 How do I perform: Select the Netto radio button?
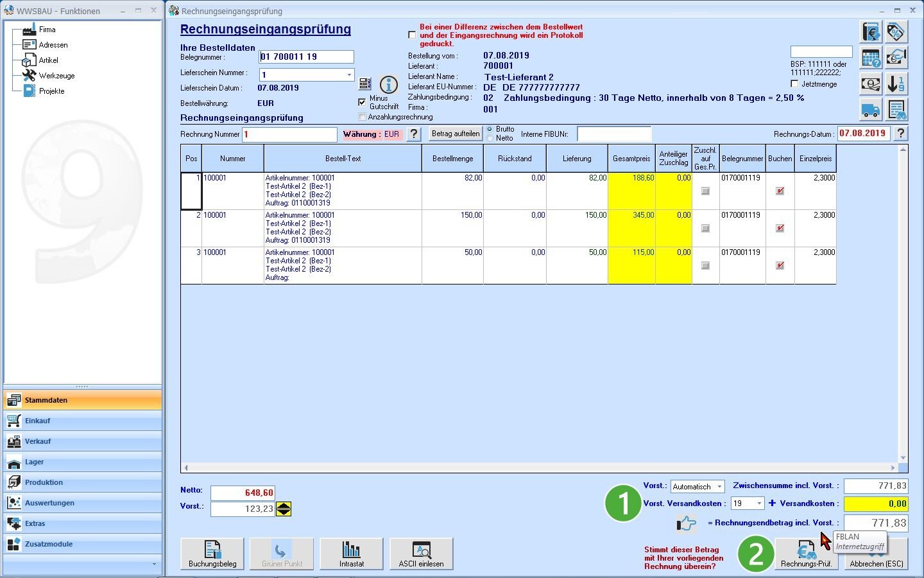point(490,138)
